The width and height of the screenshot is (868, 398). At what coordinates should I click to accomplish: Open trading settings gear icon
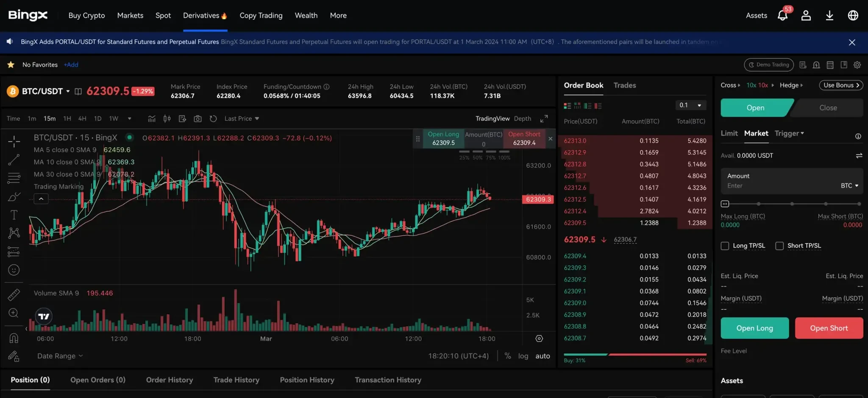tap(857, 65)
